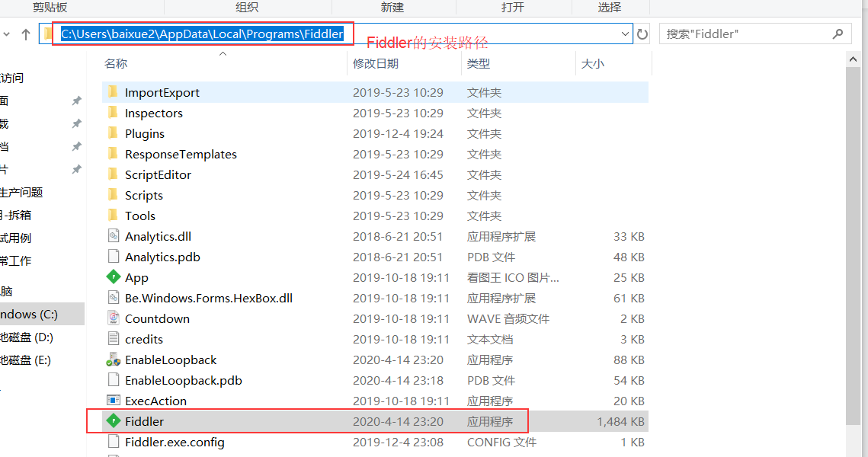
Task: Select the Plugins folder icon
Action: [113, 133]
